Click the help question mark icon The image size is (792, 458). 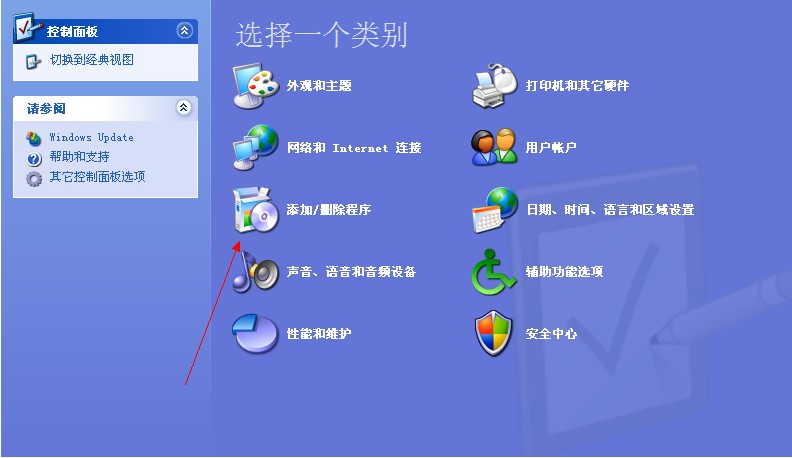(x=34, y=159)
